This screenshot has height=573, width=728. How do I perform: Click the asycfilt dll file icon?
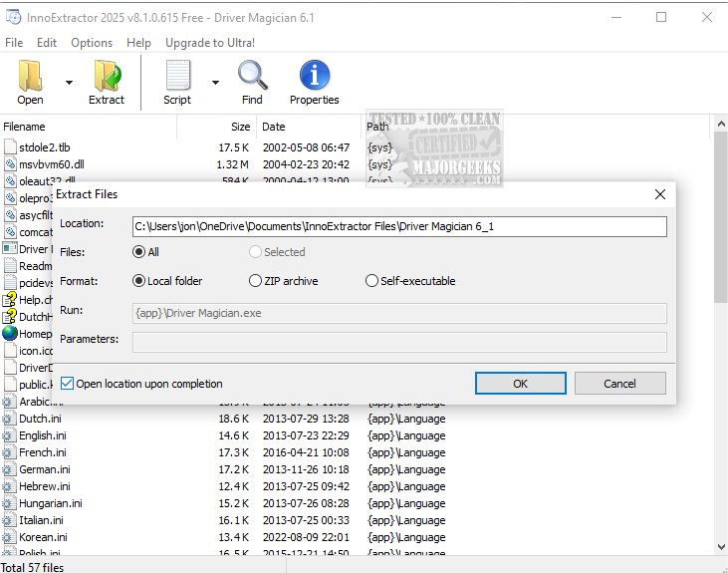pos(10,215)
